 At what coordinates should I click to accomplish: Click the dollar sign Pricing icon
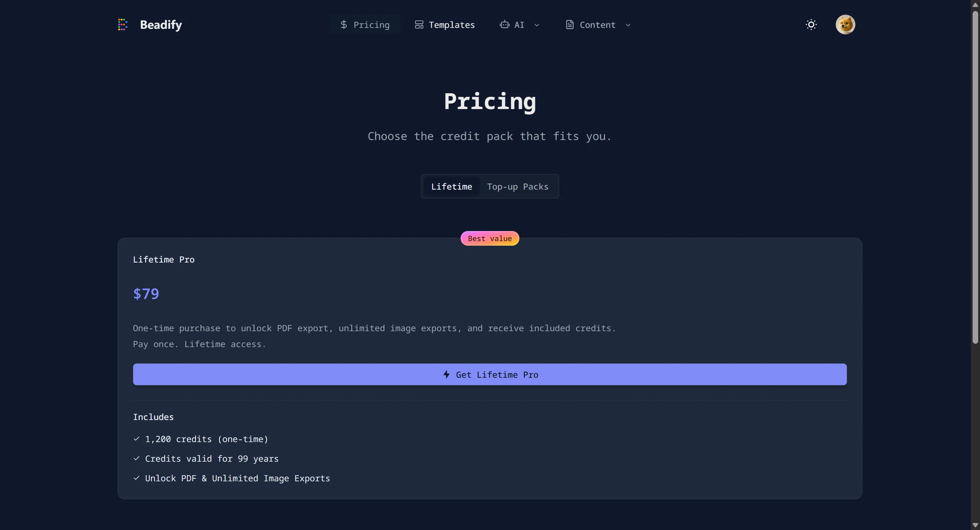tap(344, 25)
